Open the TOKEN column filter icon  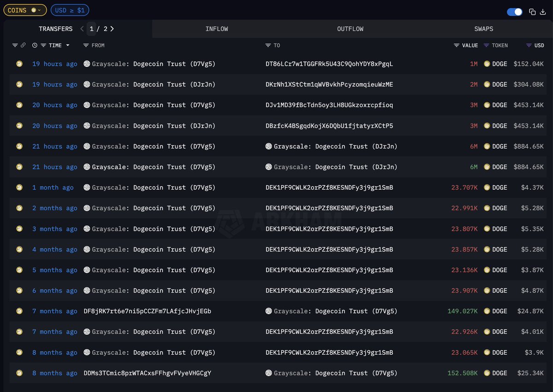tap(487, 45)
